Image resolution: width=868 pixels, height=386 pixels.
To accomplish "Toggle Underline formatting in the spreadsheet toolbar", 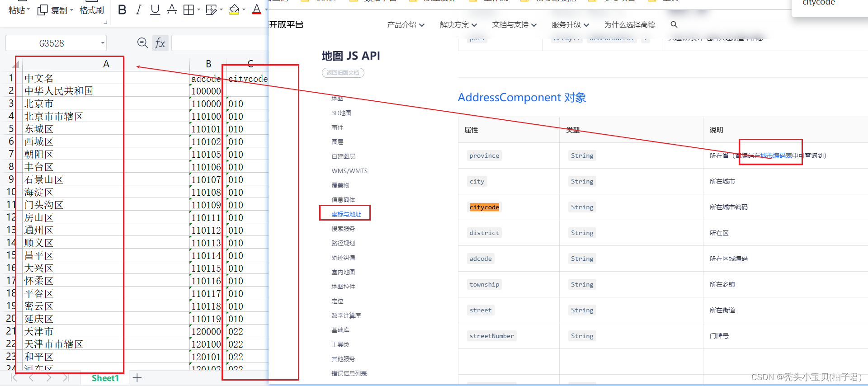I will pos(155,10).
